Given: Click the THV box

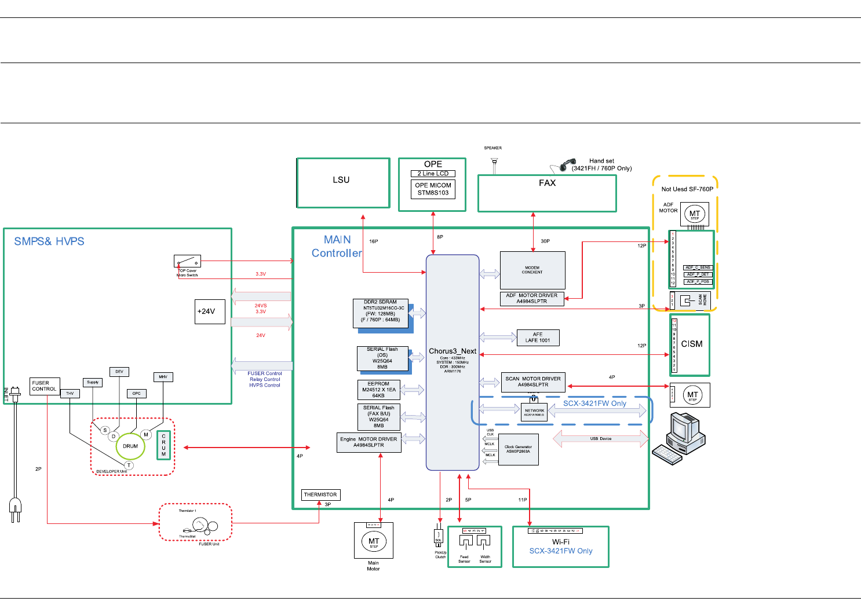Looking at the screenshot, I should coord(70,394).
